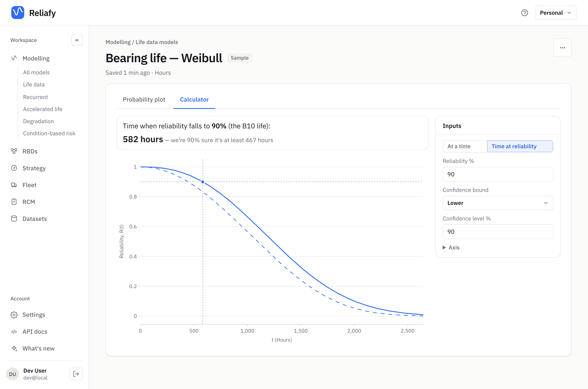The height and width of the screenshot is (389, 588).
Task: Open Condition-based risk page
Action: (x=49, y=133)
